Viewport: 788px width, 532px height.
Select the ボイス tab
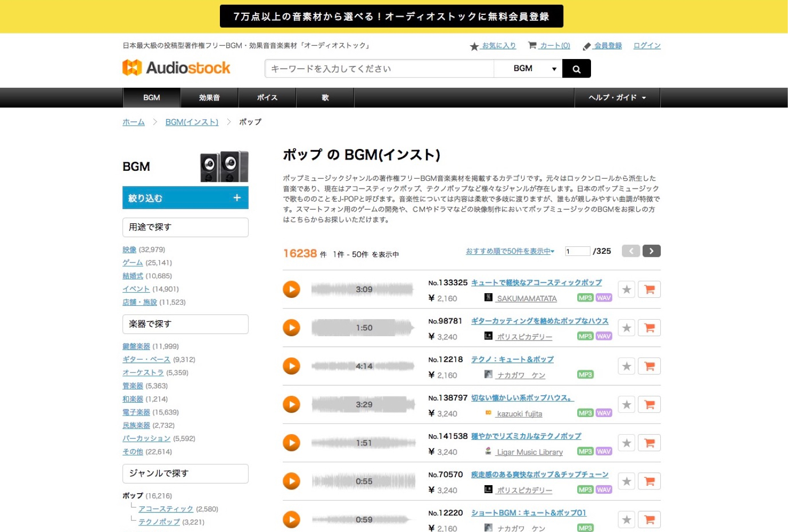click(x=267, y=98)
